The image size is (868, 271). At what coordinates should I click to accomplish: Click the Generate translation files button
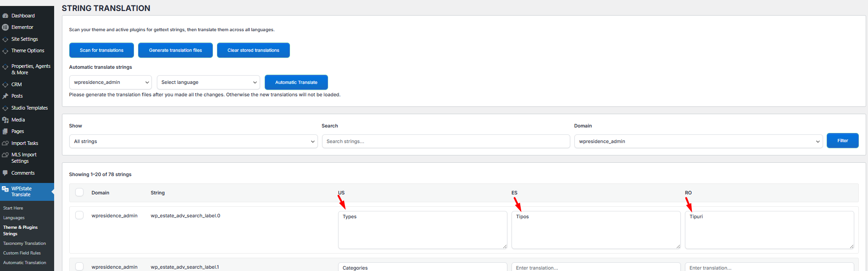coord(175,50)
